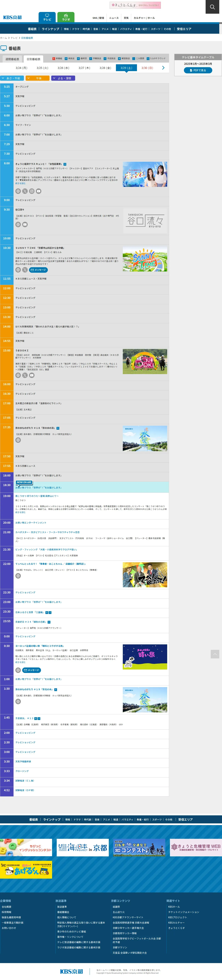The image size is (222, 980).
Task: Select date 3/24 (月)
Action: tap(21, 68)
